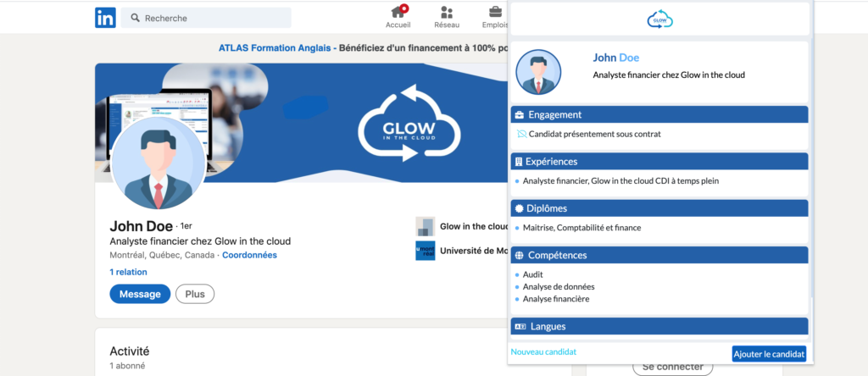Screen dimensions: 868x376
Task: Click the language icon beside Langues
Action: point(520,327)
